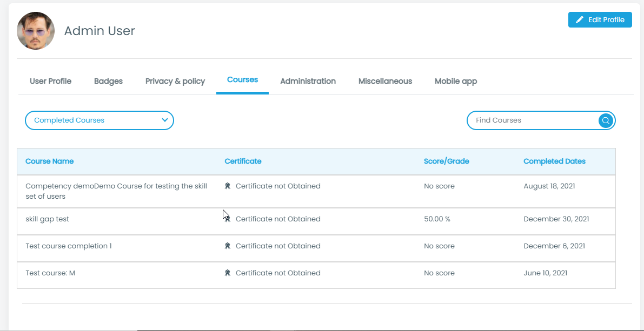Click the search magnifier icon
The height and width of the screenshot is (331, 644).
point(606,120)
